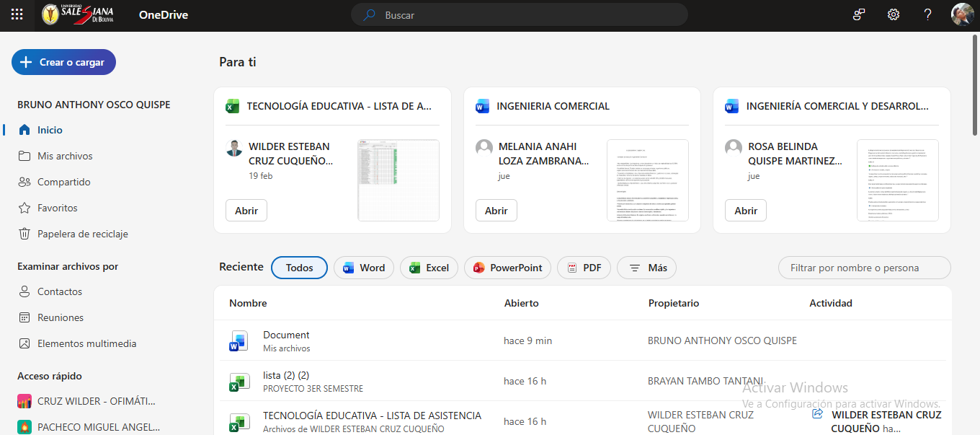Image resolution: width=980 pixels, height=435 pixels.
Task: Click the Filtrar por nombre o persona field
Action: 864,268
